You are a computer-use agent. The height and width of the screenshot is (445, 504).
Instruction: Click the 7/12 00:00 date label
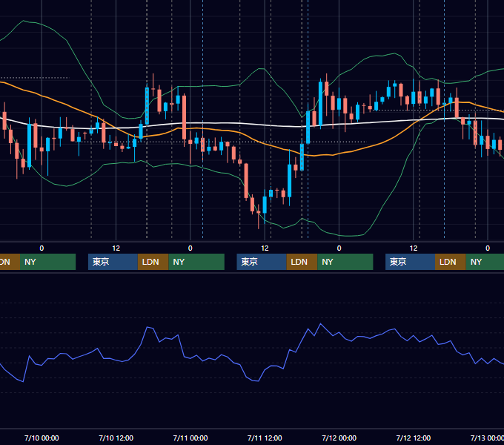339,438
